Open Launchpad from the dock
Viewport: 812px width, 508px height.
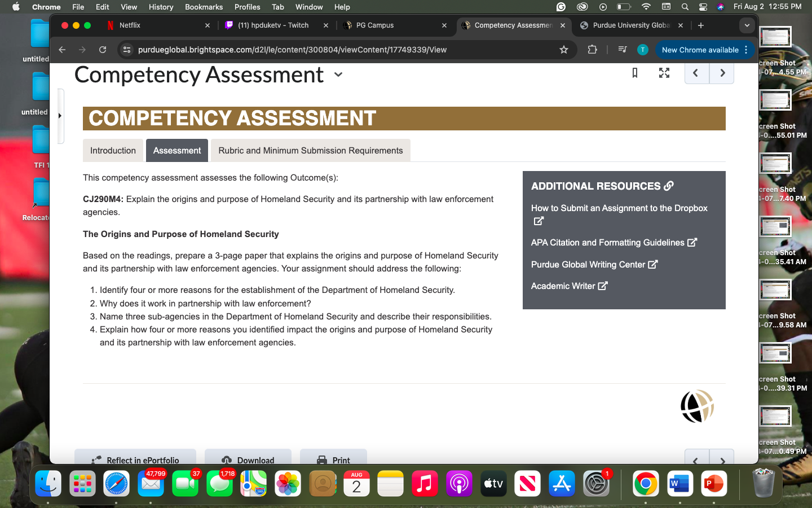[x=82, y=484]
